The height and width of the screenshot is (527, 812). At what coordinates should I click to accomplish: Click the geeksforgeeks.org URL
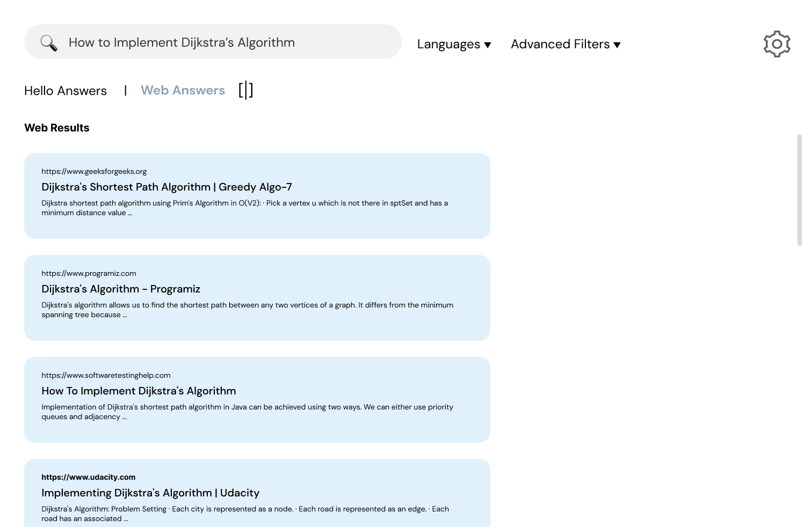[x=94, y=171]
